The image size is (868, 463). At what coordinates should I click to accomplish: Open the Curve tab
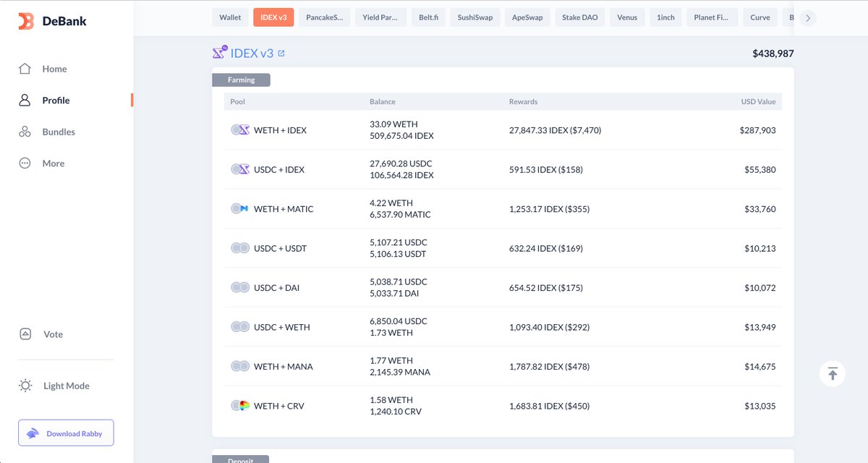pos(760,17)
